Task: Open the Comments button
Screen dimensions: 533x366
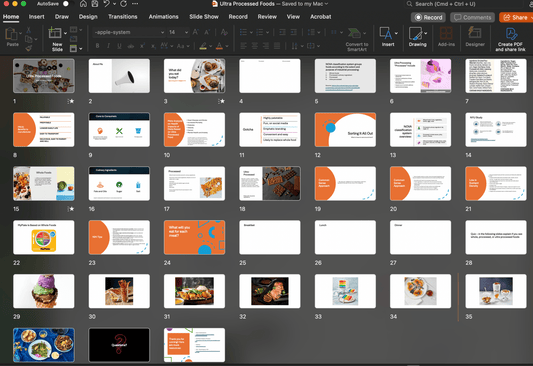Action: coord(472,17)
